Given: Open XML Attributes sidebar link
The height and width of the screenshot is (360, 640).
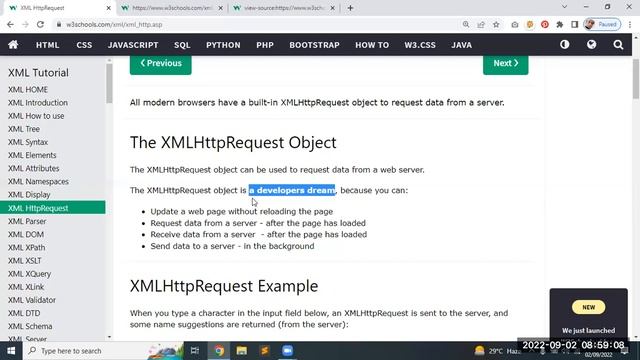Looking at the screenshot, I should [x=33, y=168].
